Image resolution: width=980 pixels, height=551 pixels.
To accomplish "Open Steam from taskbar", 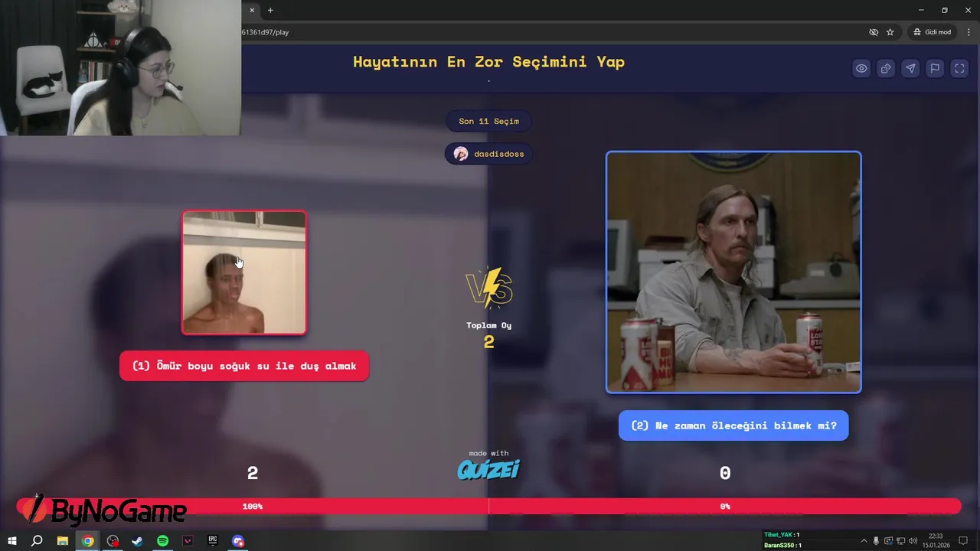I will pyautogui.click(x=138, y=541).
